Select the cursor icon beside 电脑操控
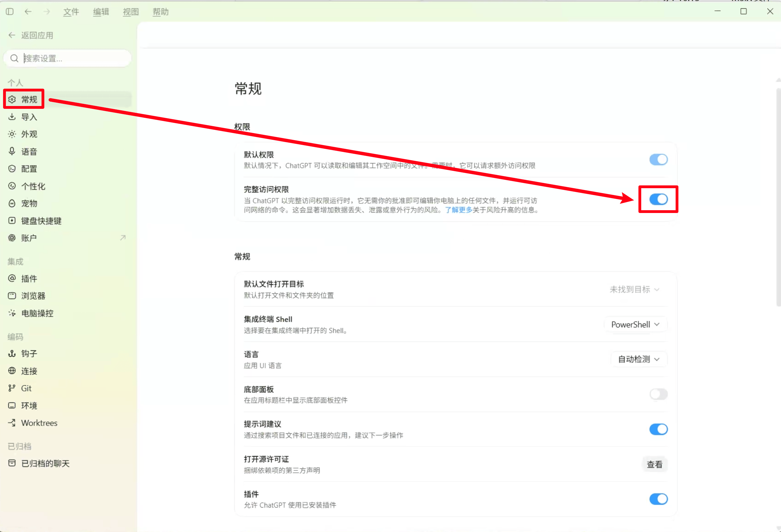Image resolution: width=781 pixels, height=532 pixels. click(12, 313)
